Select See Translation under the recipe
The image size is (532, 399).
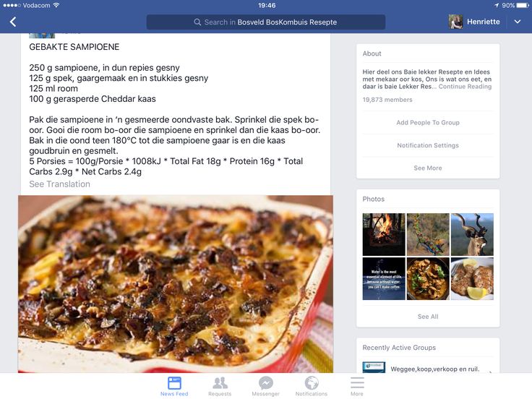60,184
